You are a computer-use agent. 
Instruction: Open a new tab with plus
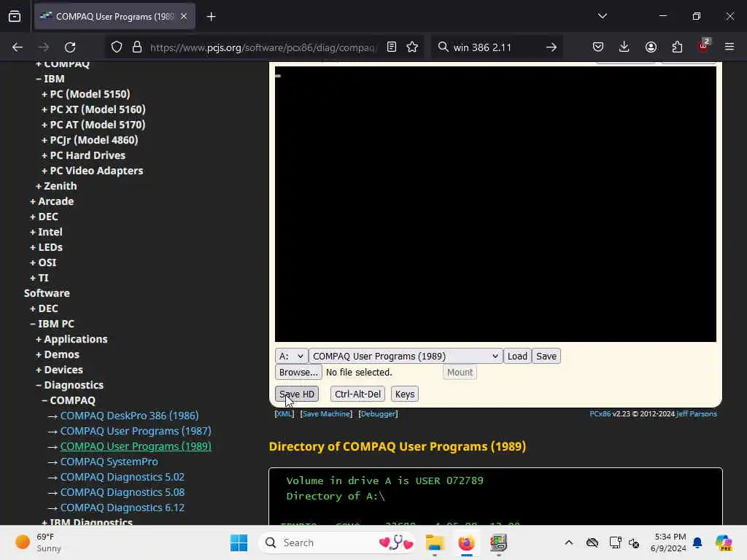(211, 17)
